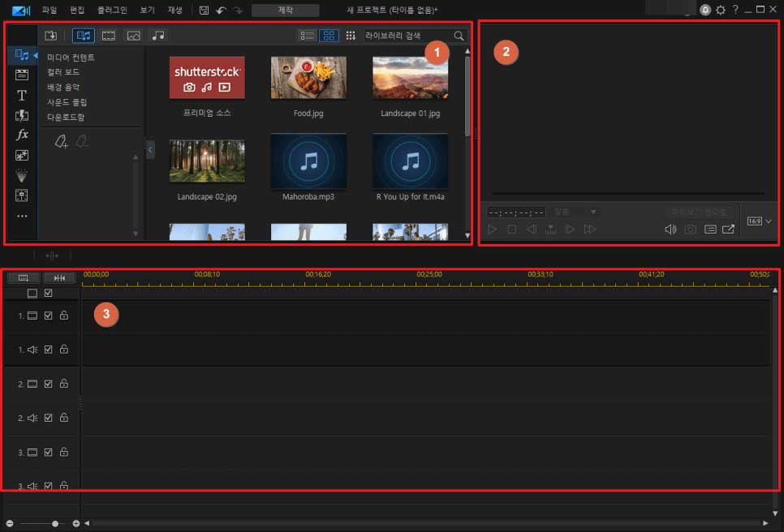Open the 플러그인 menu

[x=112, y=10]
